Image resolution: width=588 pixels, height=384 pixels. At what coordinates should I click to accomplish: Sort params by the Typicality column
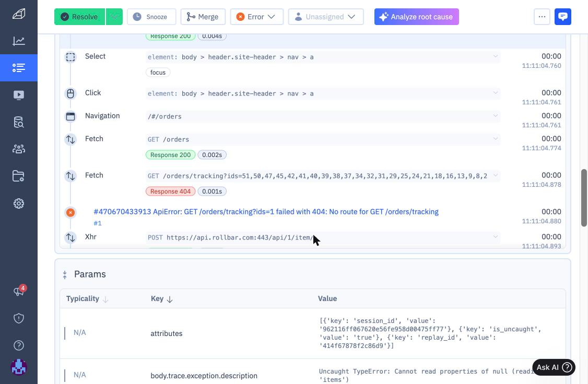[87, 298]
